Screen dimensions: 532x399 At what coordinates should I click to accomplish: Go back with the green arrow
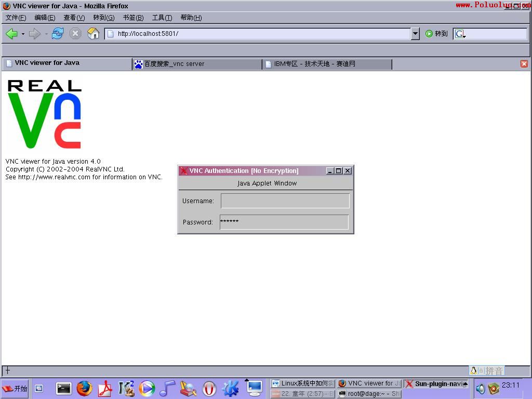point(12,34)
